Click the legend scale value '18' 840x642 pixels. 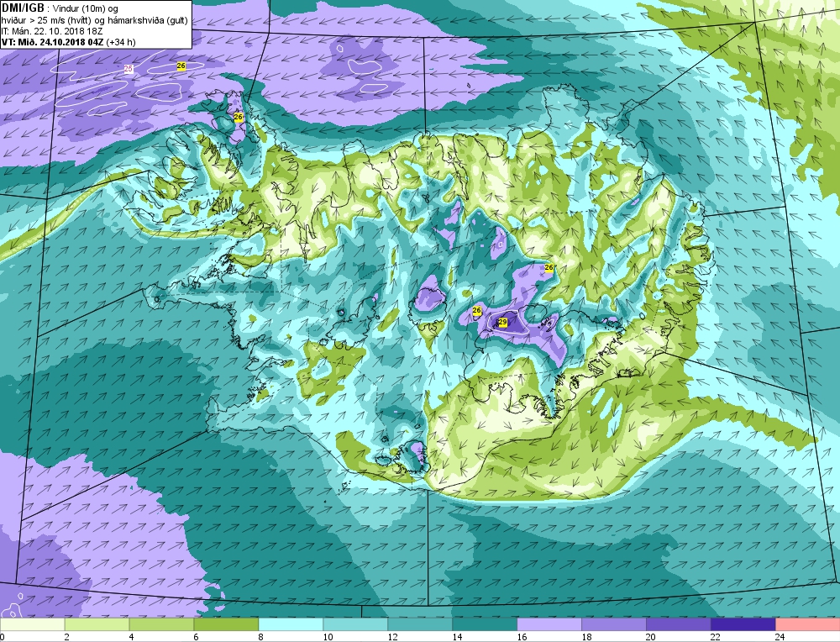586,637
